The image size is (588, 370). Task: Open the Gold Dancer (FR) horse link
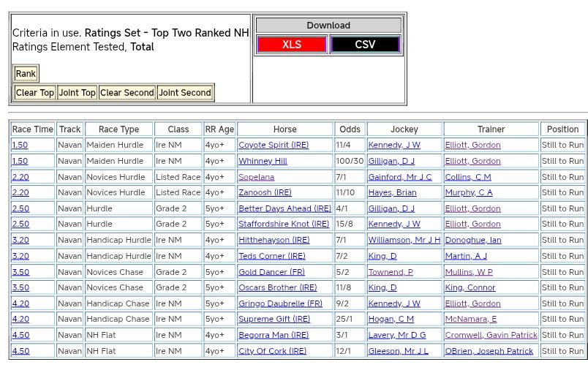click(271, 272)
